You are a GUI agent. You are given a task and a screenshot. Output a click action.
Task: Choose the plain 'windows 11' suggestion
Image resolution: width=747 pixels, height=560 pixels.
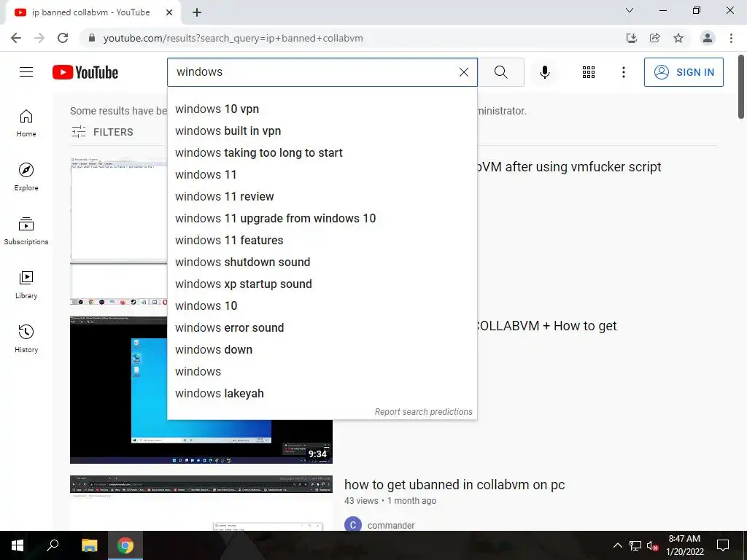322,175
